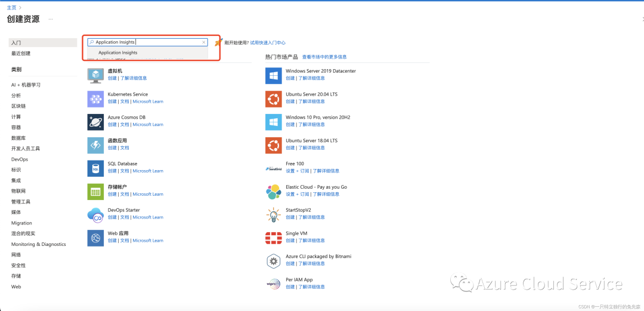Open 开发人员工具 category
This screenshot has width=644, height=311.
26,149
